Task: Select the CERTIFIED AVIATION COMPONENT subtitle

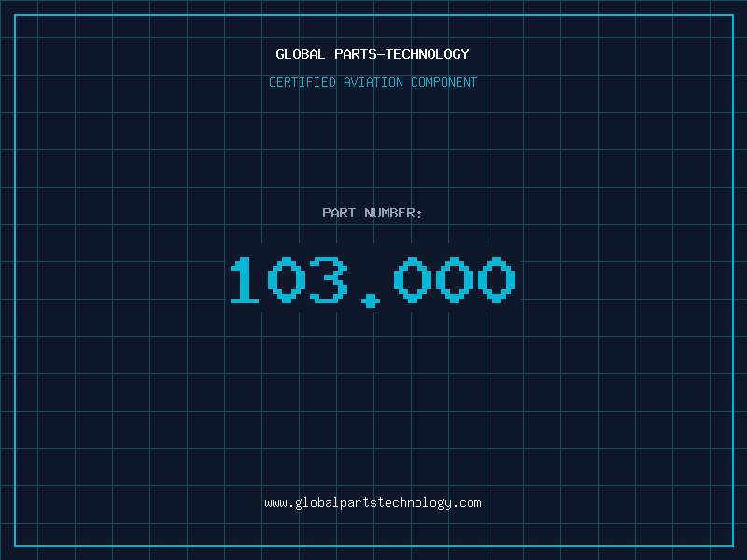Action: point(373,82)
